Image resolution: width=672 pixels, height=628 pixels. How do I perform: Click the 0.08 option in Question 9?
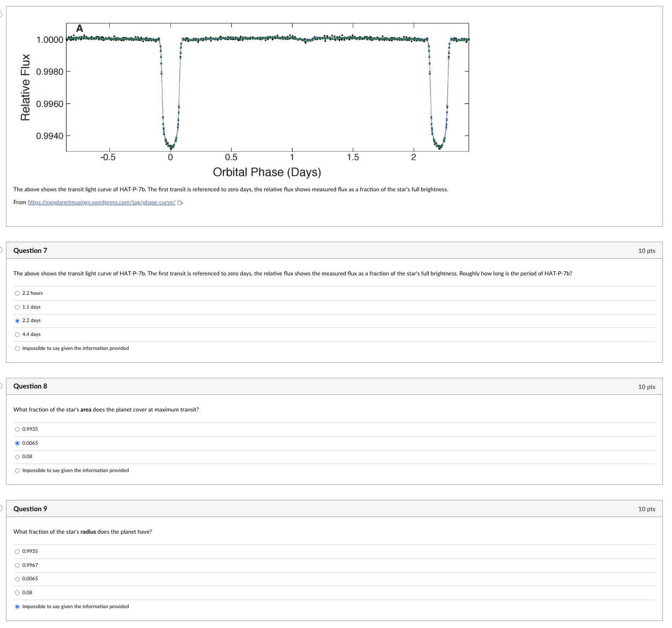click(x=17, y=592)
